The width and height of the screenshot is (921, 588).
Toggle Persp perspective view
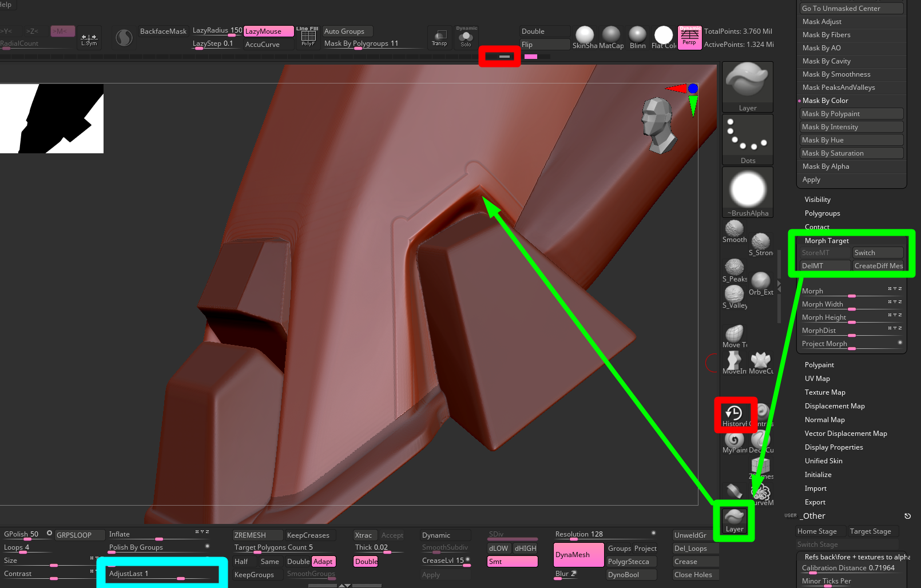point(689,38)
